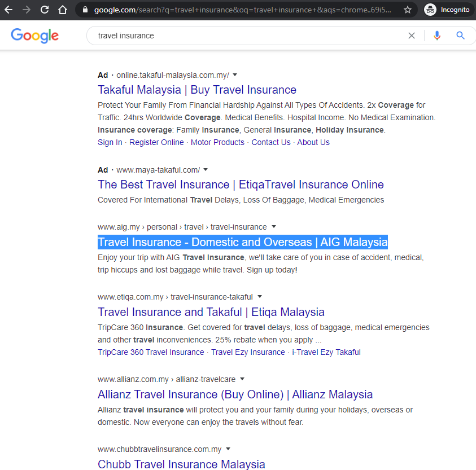Click the browser refresh icon

43,10
